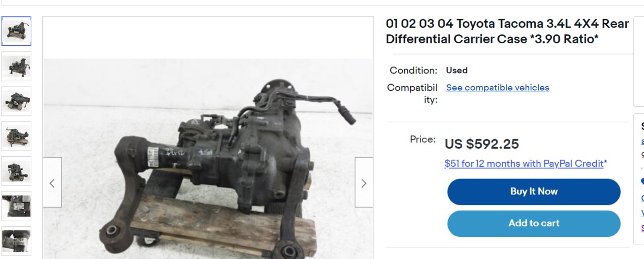Click the Compatibility label text
Viewport: 644px width, 259px height.
pos(412,93)
